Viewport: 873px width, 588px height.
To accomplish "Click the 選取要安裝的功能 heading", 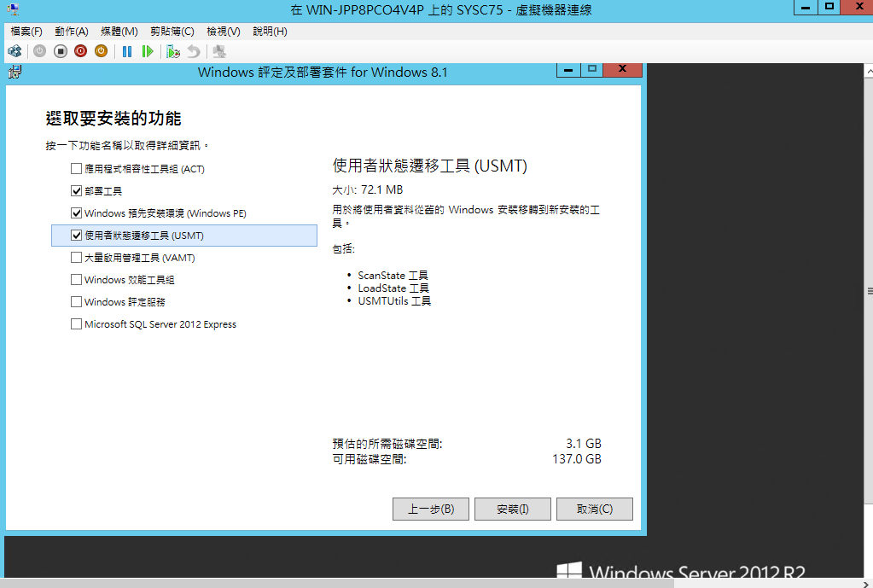I will click(113, 118).
